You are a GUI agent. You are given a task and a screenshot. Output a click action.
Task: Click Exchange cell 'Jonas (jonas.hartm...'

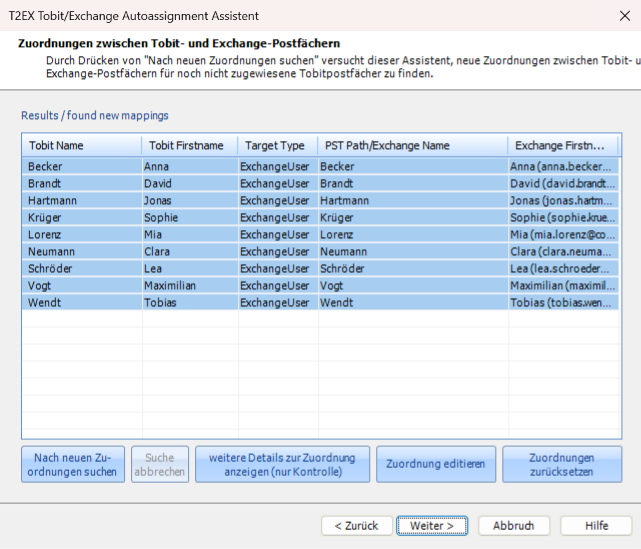[x=563, y=201]
